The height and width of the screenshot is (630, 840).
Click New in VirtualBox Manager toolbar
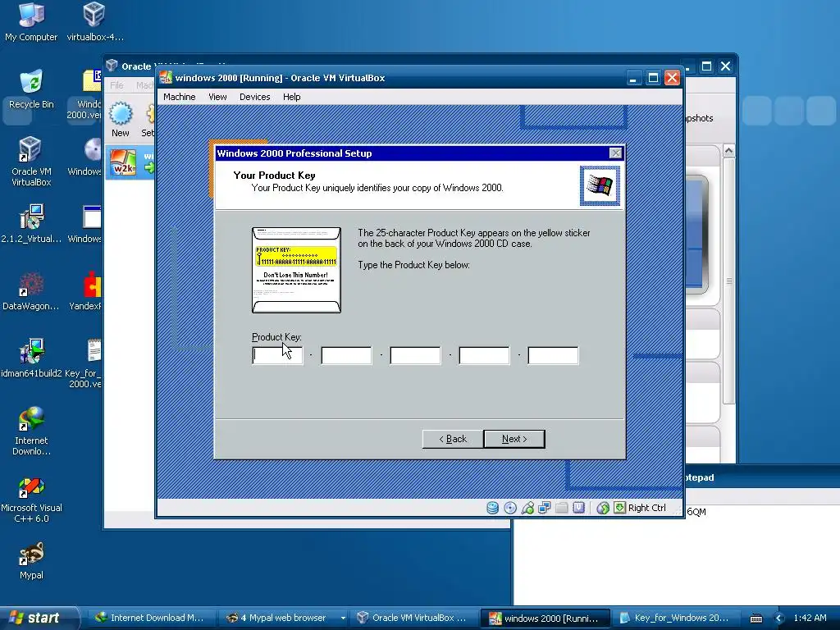click(x=121, y=120)
